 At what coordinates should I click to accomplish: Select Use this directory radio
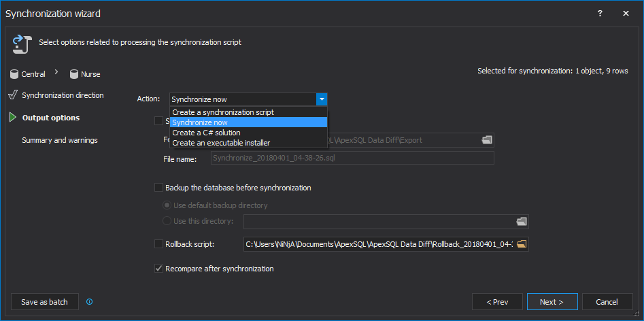pos(167,221)
